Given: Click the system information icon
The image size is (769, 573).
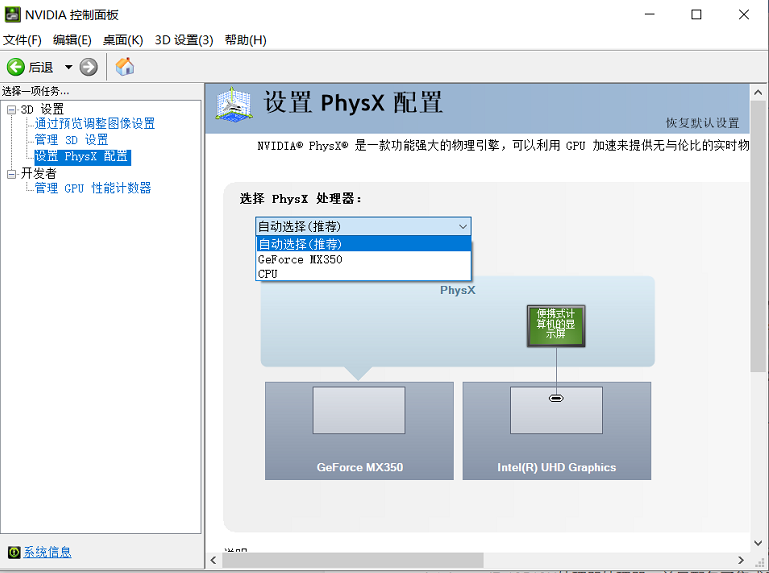Looking at the screenshot, I should pos(14,552).
